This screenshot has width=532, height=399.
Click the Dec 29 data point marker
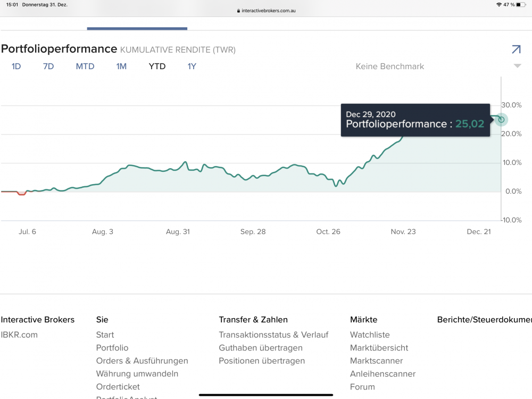[x=501, y=120]
